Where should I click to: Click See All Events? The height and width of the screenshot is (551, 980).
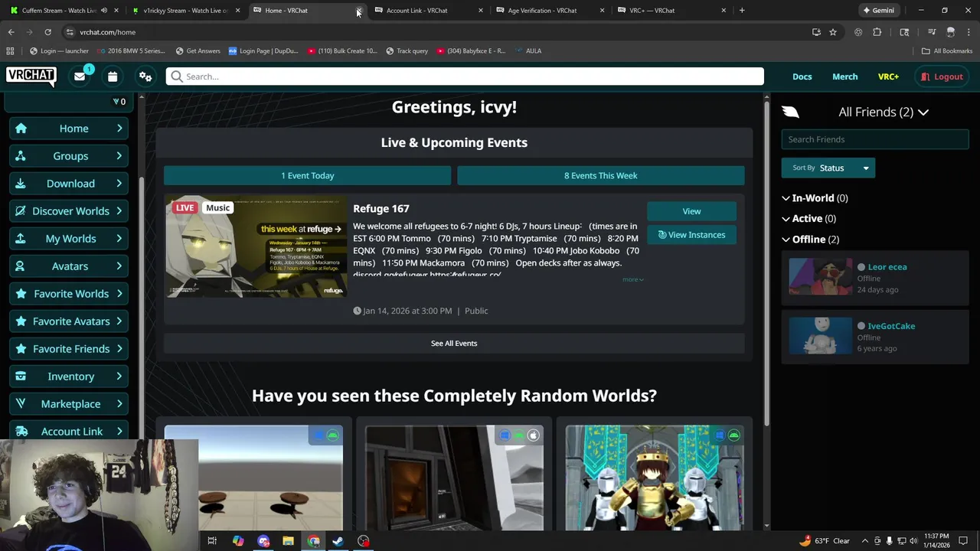454,344
